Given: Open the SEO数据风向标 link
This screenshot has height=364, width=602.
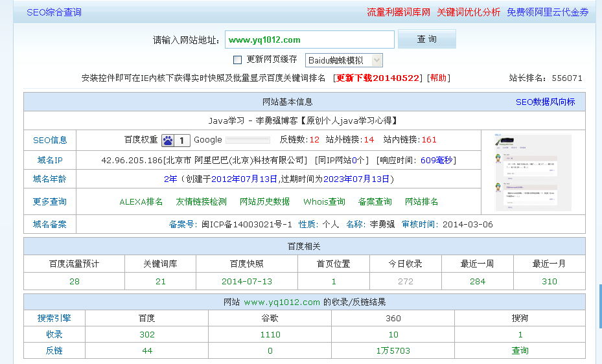Looking at the screenshot, I should tap(545, 102).
